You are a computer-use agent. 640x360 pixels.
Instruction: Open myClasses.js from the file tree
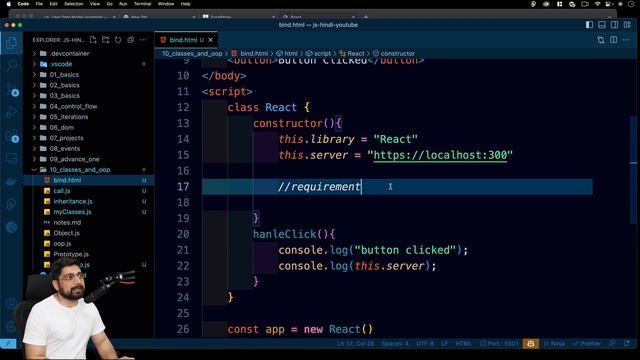(88, 212)
